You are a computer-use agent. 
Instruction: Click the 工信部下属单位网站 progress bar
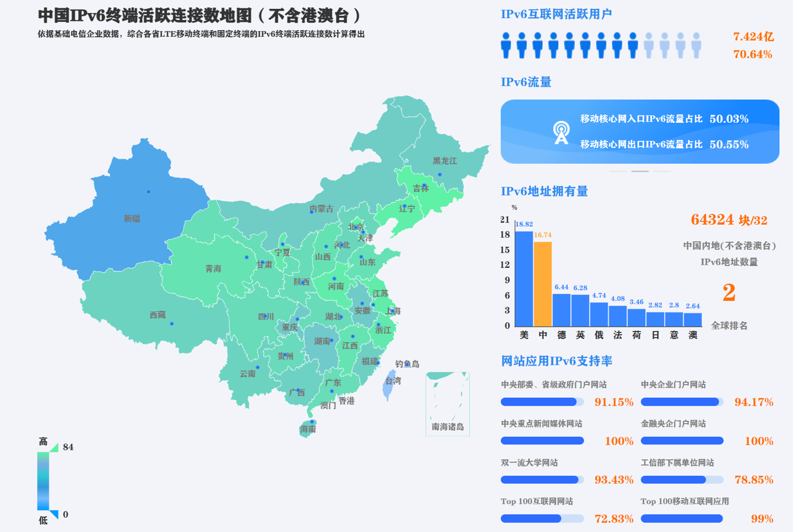click(x=682, y=480)
